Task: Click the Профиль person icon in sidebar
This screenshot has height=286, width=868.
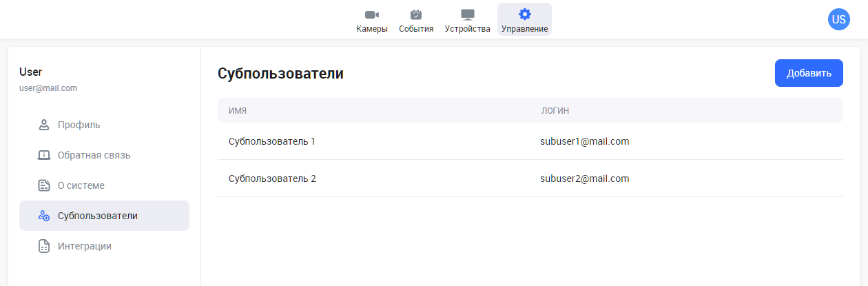Action: [44, 125]
